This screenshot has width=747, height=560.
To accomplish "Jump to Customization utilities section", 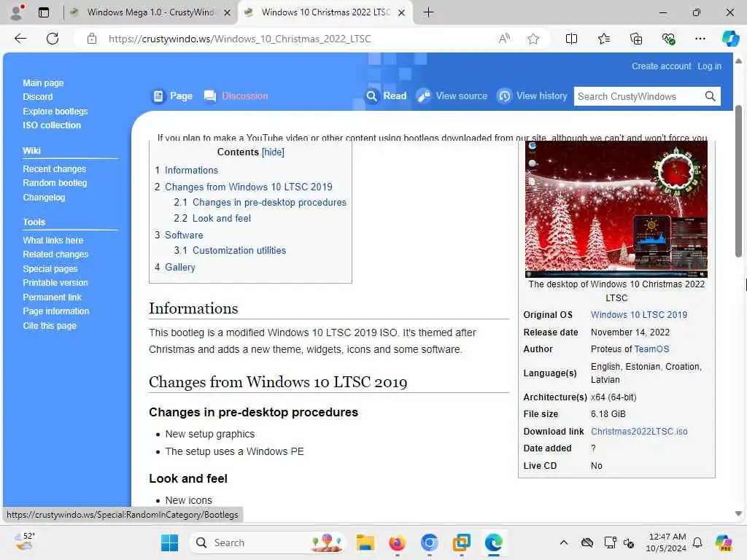I will pyautogui.click(x=239, y=251).
